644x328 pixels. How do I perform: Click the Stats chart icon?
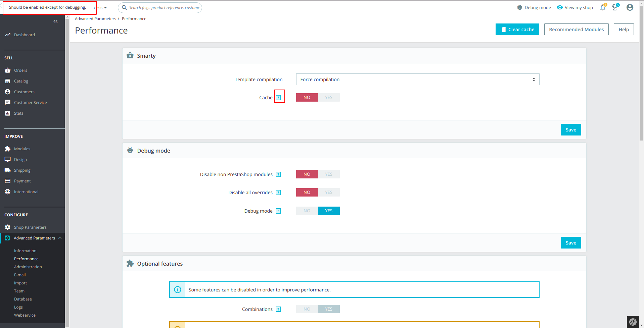tap(7, 113)
